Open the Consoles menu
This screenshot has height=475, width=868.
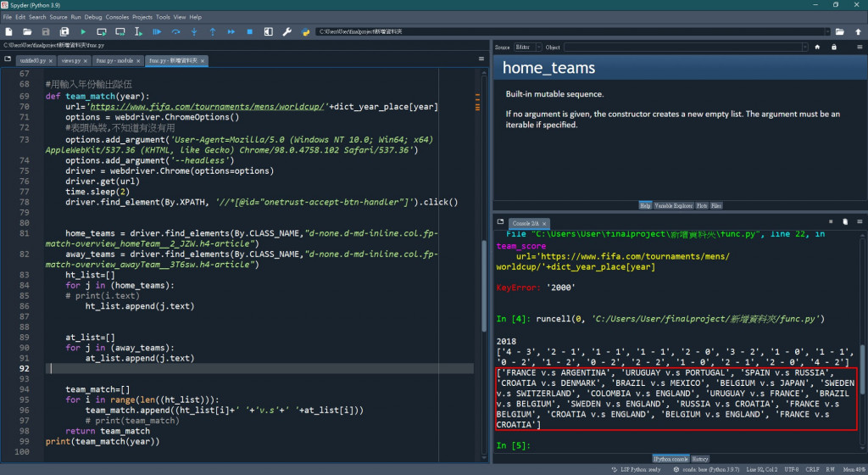coord(117,17)
